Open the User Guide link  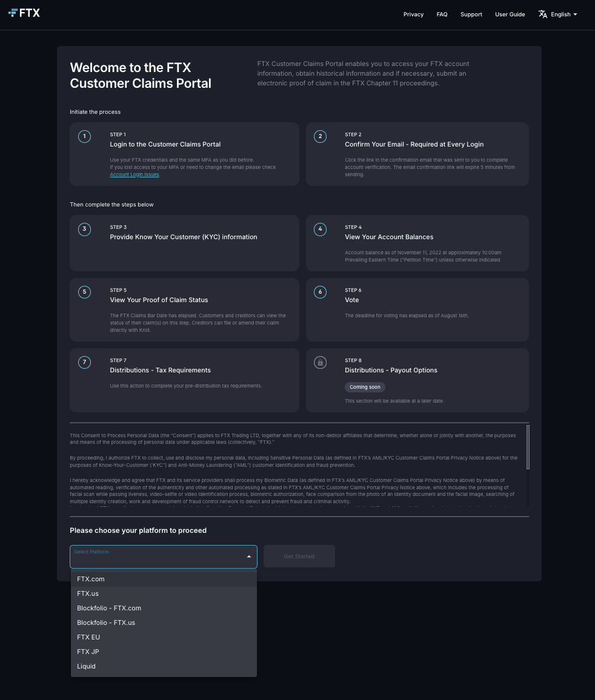tap(510, 15)
